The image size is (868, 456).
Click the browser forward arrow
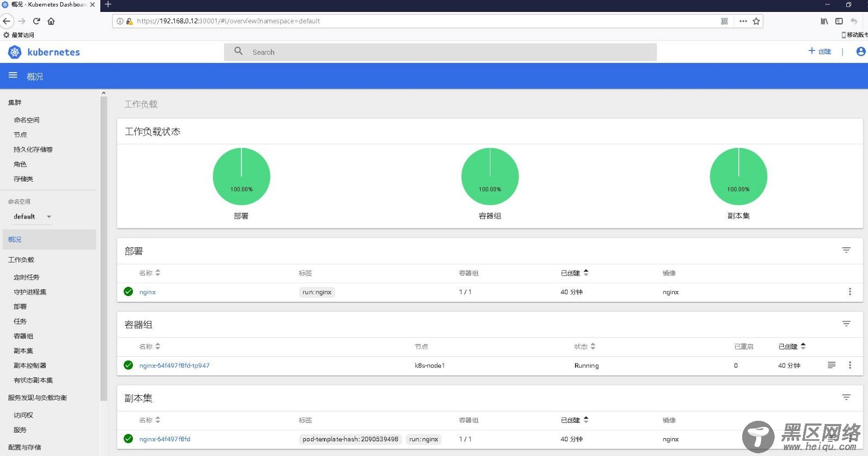click(x=22, y=21)
